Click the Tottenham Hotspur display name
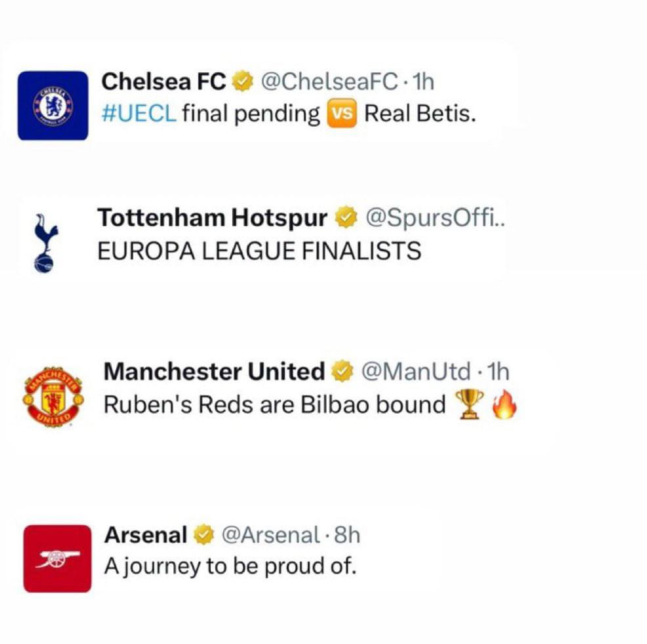Screen dimensions: 647x644 (x=213, y=217)
